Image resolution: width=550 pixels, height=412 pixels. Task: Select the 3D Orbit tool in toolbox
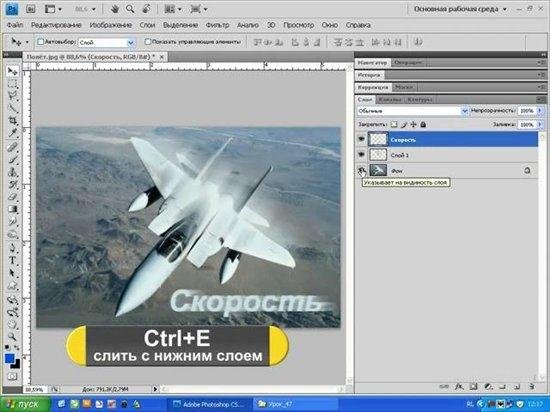click(x=12, y=312)
